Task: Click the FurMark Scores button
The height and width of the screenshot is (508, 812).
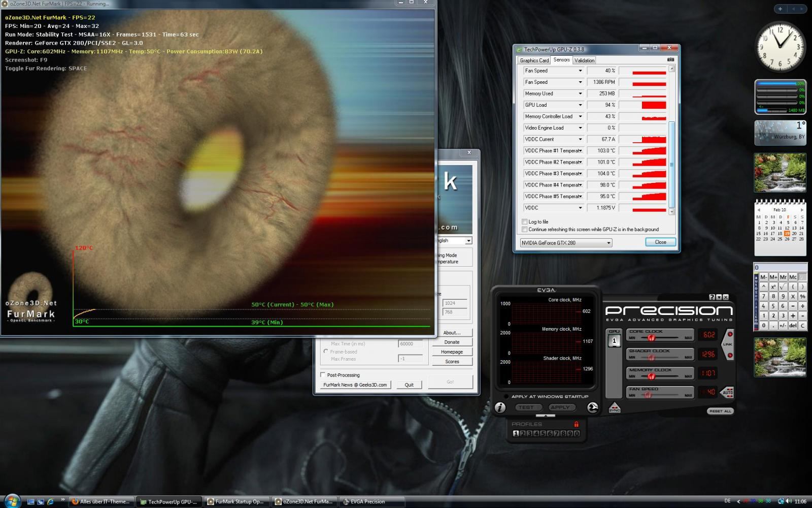Action: click(x=452, y=362)
